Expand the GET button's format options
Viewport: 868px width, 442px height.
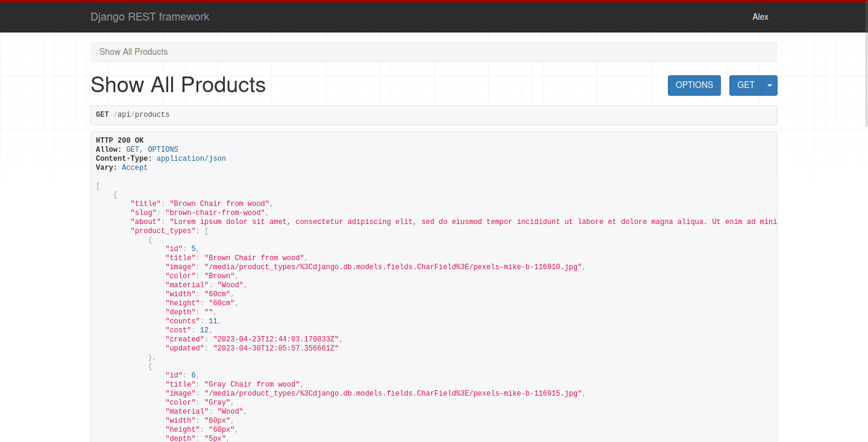click(769, 85)
